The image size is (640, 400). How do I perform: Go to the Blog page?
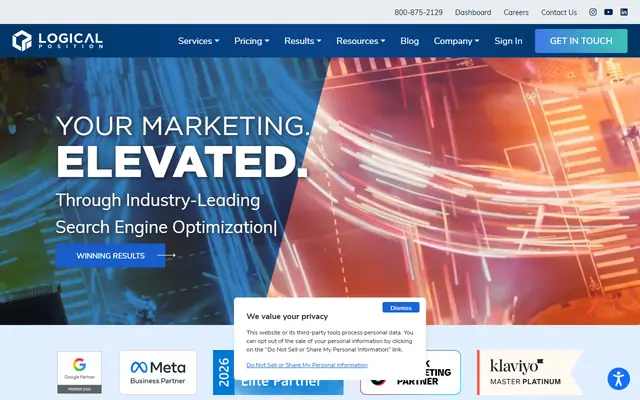409,41
